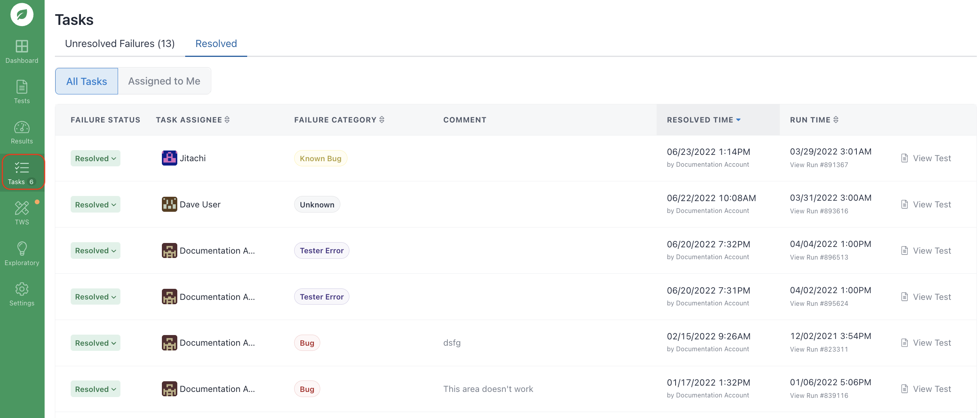Click the Unknown category badge
The height and width of the screenshot is (418, 980).
coord(317,205)
